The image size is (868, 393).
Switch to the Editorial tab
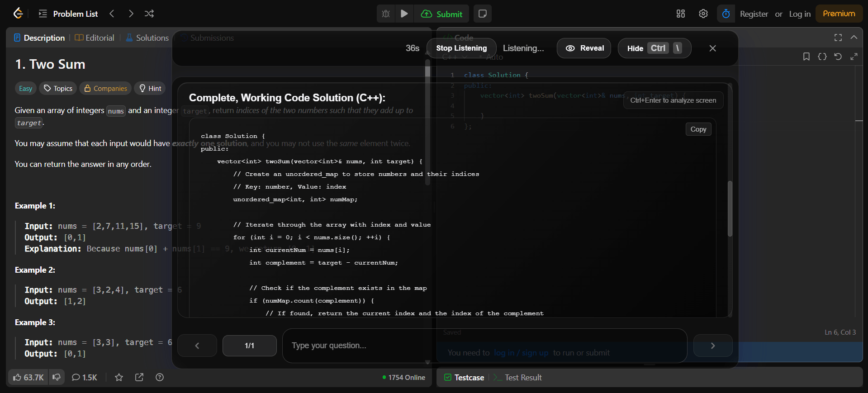(95, 38)
